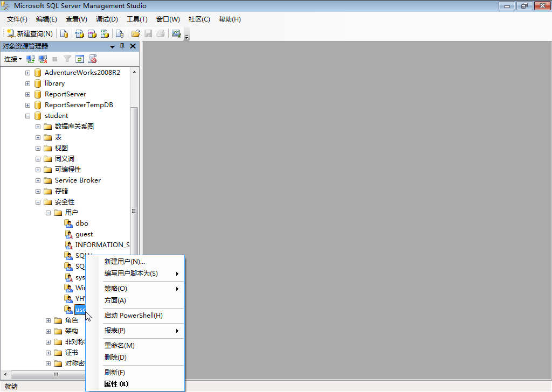
Task: Choose 方面(A) in context menu
Action: coord(135,300)
